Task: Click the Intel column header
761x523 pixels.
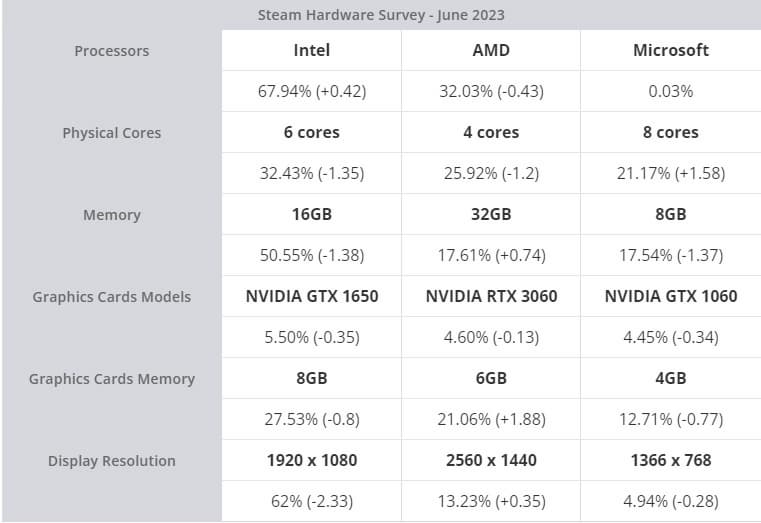Action: [312, 50]
